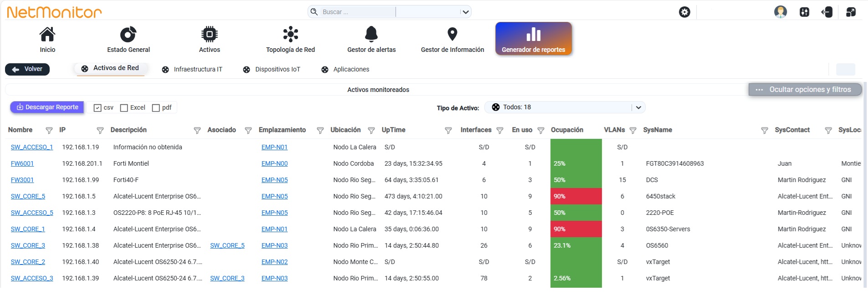This screenshot has height=295, width=868.
Task: Click the filter icon beside the Nombre column
Action: (49, 131)
